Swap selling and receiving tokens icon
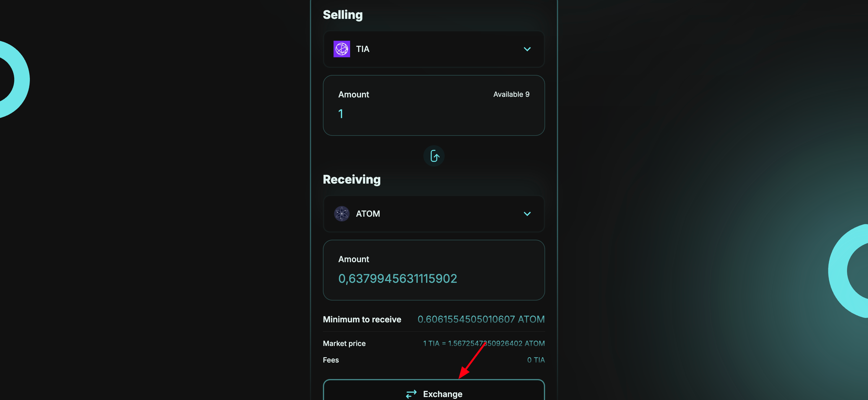The width and height of the screenshot is (868, 400). pyautogui.click(x=434, y=156)
